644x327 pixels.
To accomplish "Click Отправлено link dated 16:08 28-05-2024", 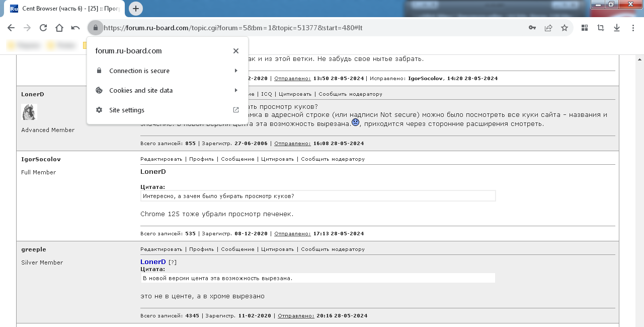I will pos(292,143).
